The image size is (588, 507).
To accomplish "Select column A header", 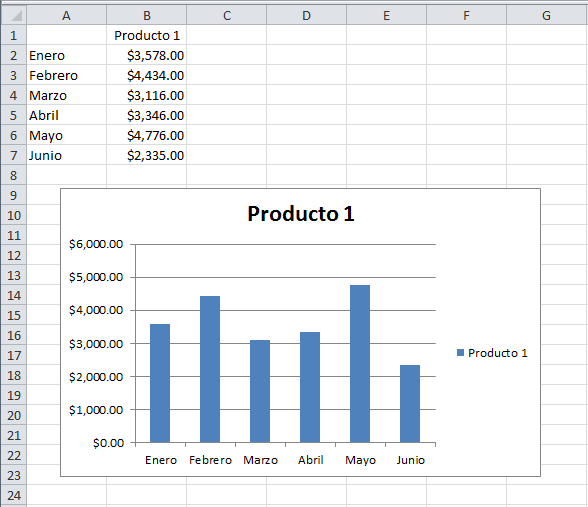I will coord(66,15).
